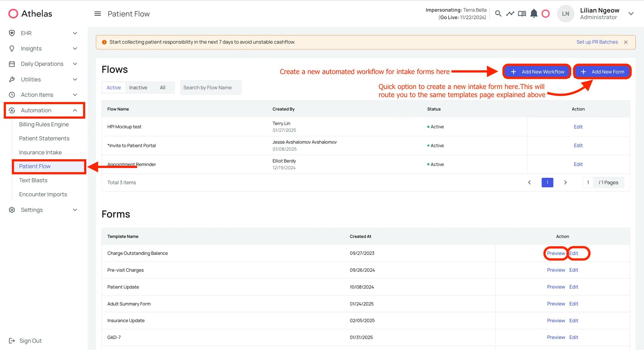This screenshot has width=644, height=350.
Task: Open the knowledge base book icon
Action: click(x=522, y=14)
